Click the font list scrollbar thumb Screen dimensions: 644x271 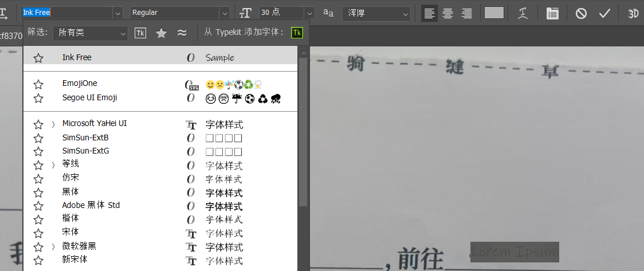[303, 132]
